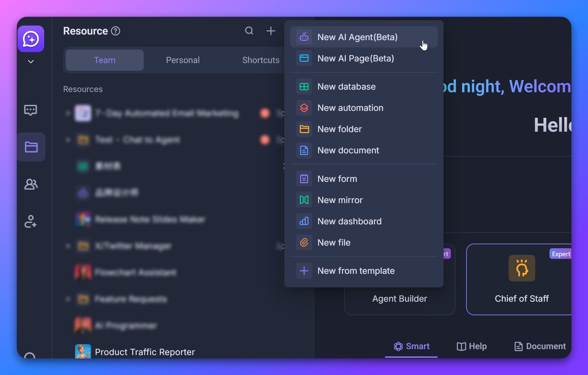Click the AI user sparkle sidebar icon
The height and width of the screenshot is (375, 588).
(x=31, y=221)
